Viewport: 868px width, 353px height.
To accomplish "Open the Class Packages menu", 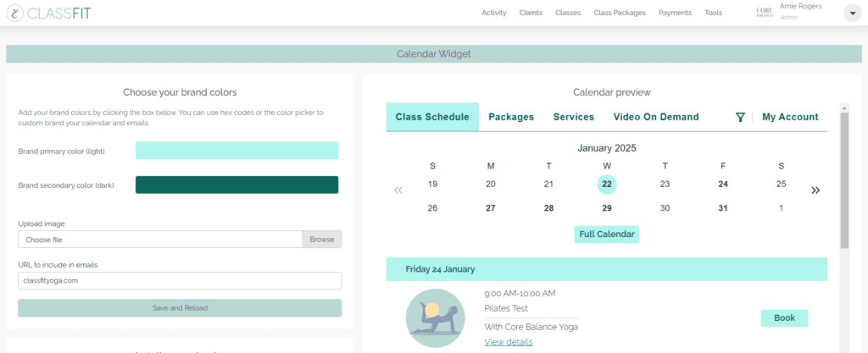I will click(619, 13).
